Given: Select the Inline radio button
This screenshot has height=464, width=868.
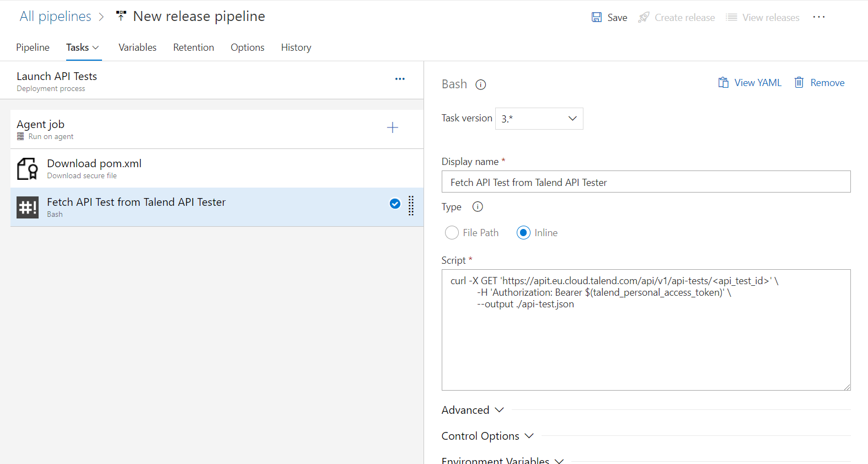Looking at the screenshot, I should click(x=523, y=233).
